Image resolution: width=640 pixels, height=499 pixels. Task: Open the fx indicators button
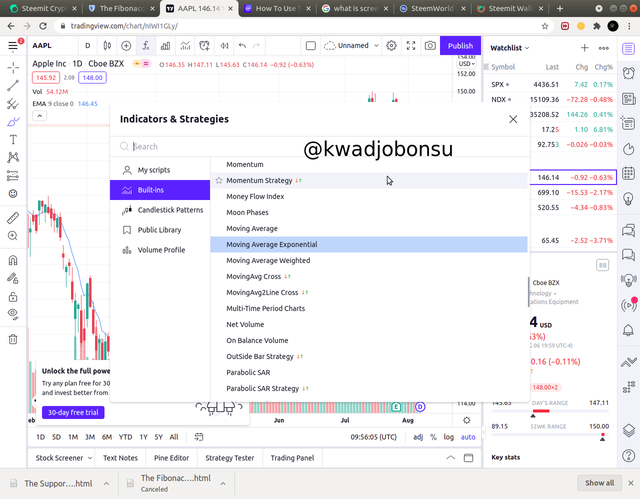[x=146, y=46]
